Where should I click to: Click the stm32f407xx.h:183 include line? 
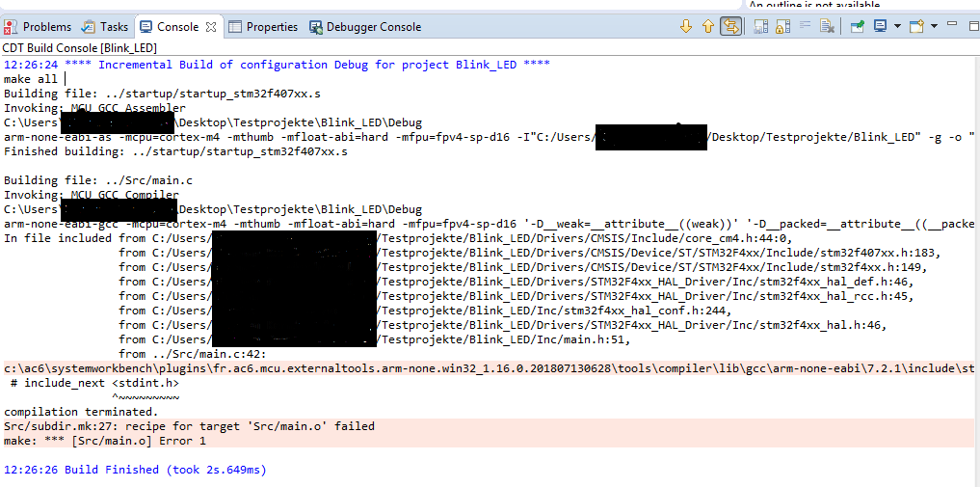point(530,253)
